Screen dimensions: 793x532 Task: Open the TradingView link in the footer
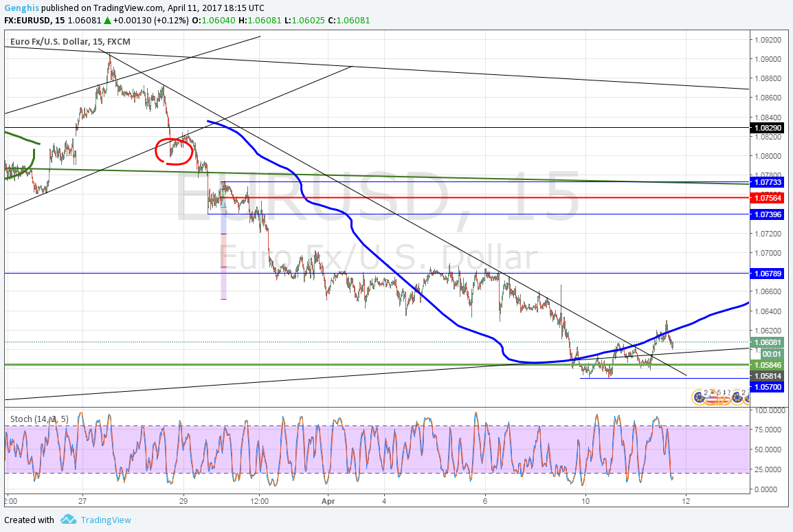(106, 520)
